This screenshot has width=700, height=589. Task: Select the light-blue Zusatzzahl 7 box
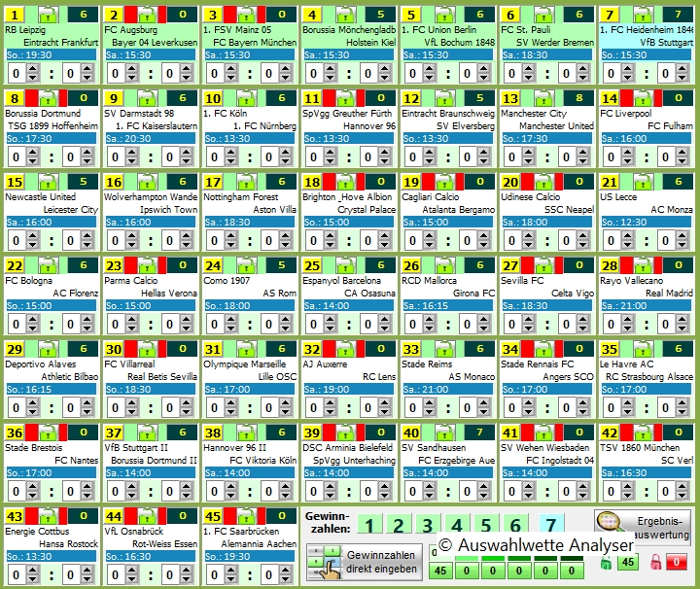click(x=551, y=525)
